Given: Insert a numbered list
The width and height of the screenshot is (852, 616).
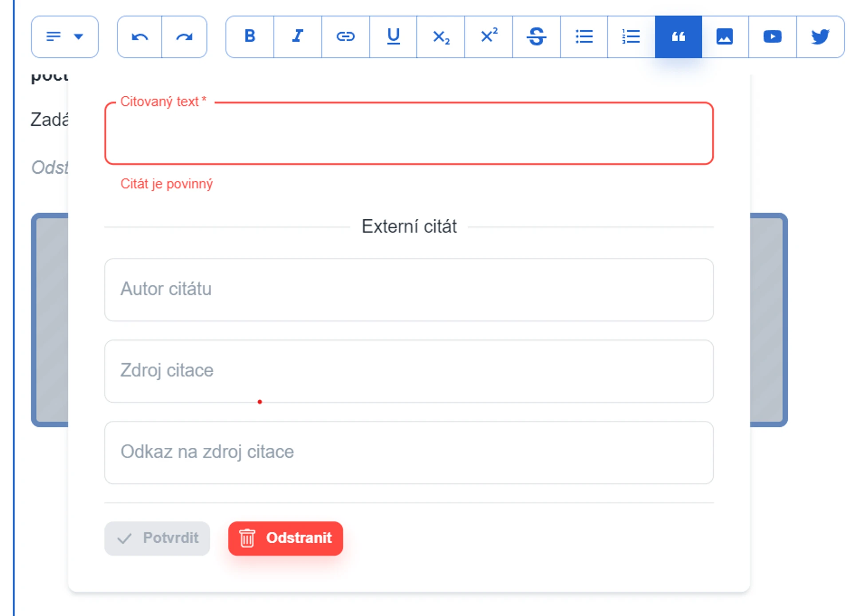Looking at the screenshot, I should click(x=631, y=36).
